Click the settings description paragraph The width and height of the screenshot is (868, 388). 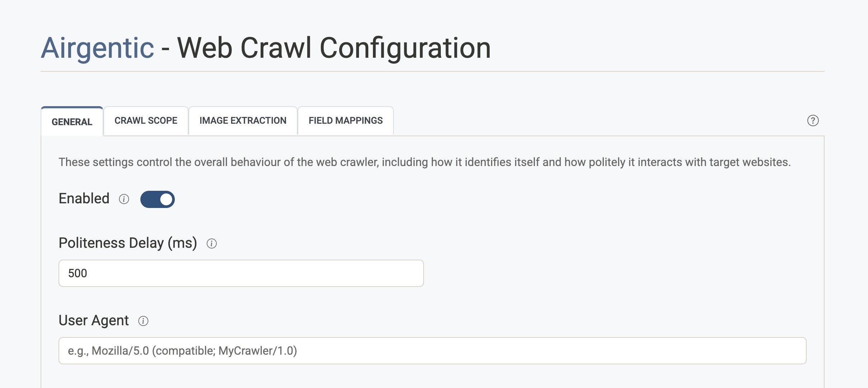click(x=424, y=162)
